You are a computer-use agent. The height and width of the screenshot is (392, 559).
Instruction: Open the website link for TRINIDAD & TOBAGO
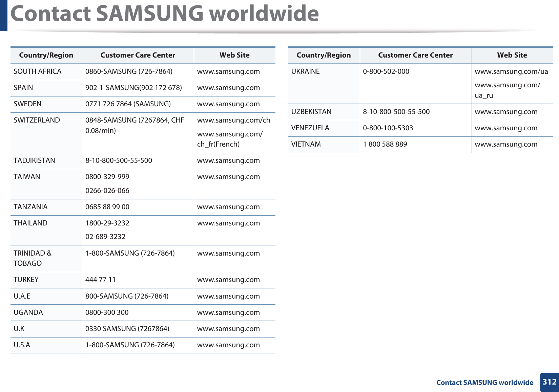pyautogui.click(x=228, y=254)
